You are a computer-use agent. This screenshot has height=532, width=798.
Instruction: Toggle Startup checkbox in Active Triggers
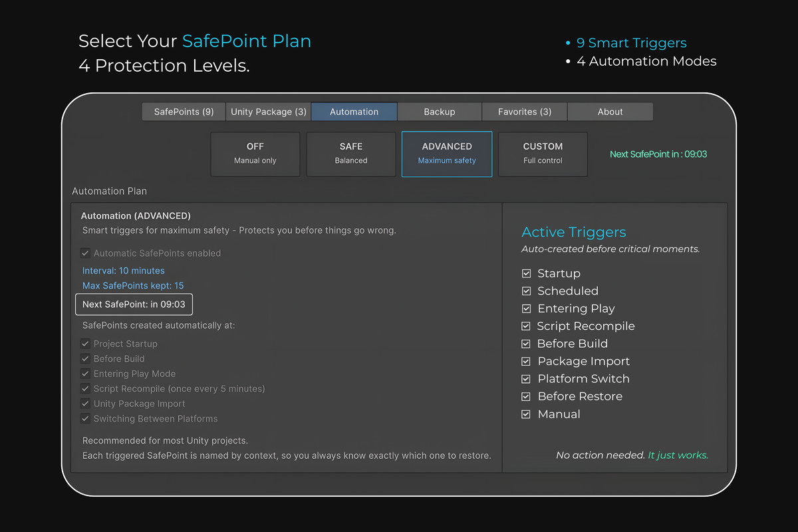[x=526, y=273]
